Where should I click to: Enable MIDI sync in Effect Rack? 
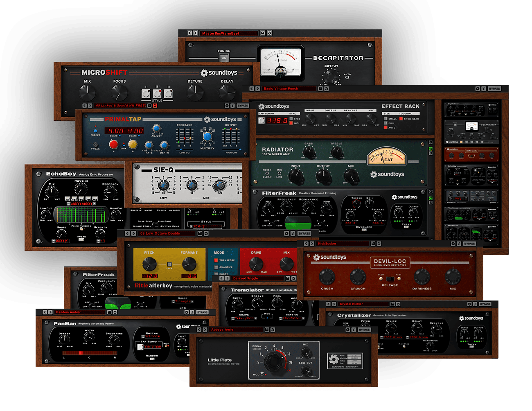[291, 123]
